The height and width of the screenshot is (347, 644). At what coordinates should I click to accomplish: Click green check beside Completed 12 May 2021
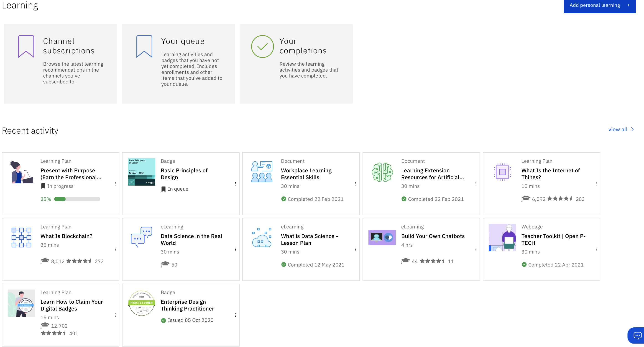pos(284,264)
